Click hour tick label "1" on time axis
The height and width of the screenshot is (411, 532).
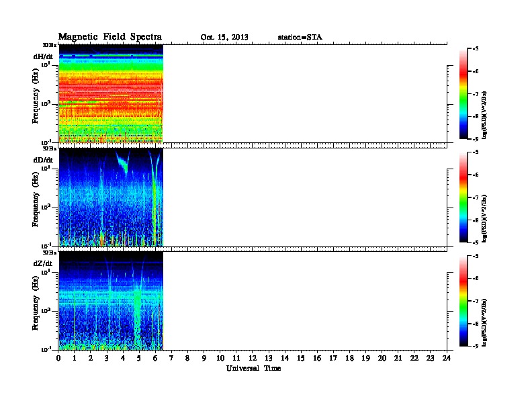coord(75,359)
